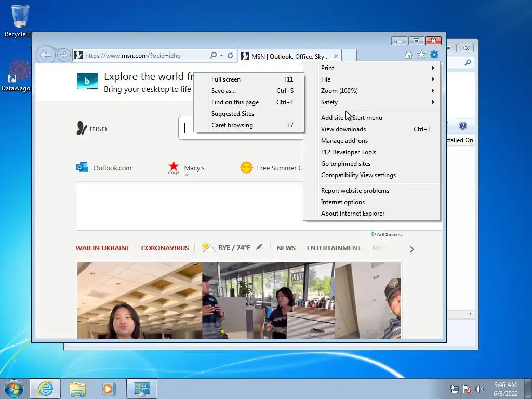This screenshot has height=399, width=532.
Task: Open the NEWS category
Action: [286, 248]
